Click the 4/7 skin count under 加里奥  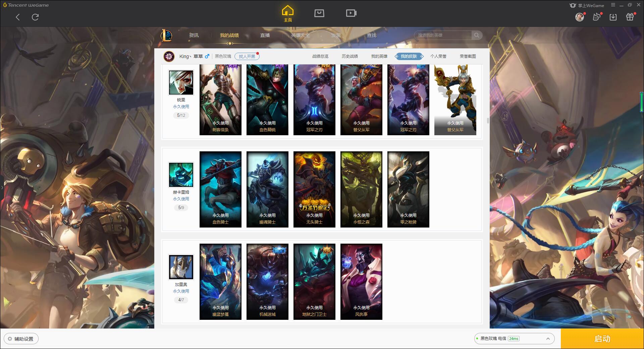click(181, 300)
